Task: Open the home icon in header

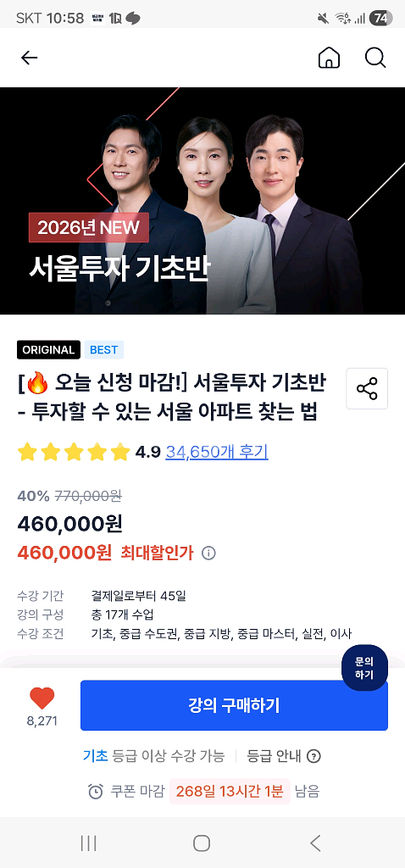Action: point(329,58)
